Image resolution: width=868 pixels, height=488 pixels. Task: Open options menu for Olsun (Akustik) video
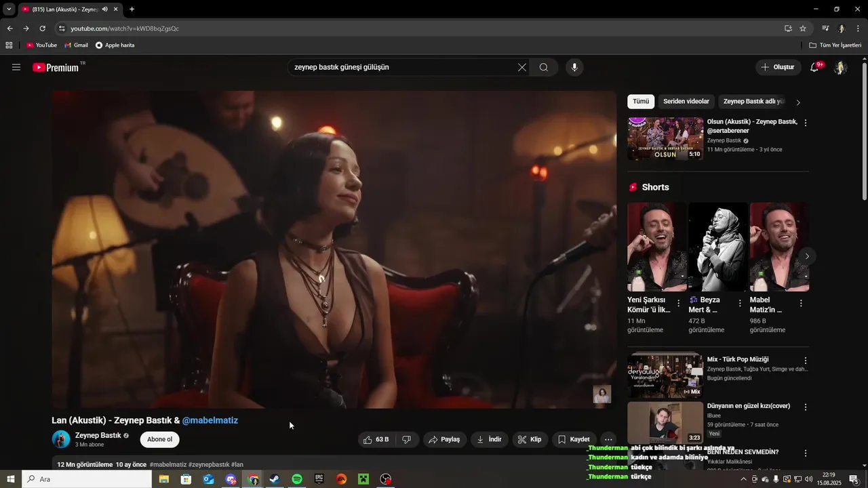click(806, 123)
